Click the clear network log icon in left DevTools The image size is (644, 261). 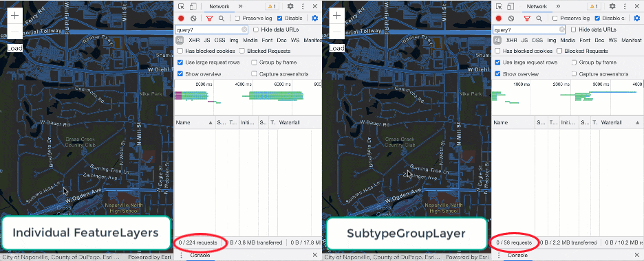click(x=193, y=19)
